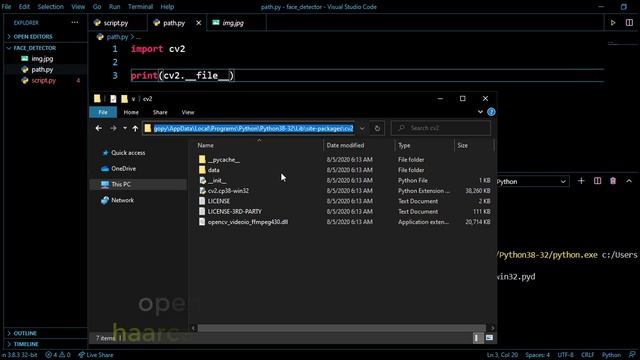
Task: Click the horizontal scrollbar in file list
Action: tap(342, 328)
